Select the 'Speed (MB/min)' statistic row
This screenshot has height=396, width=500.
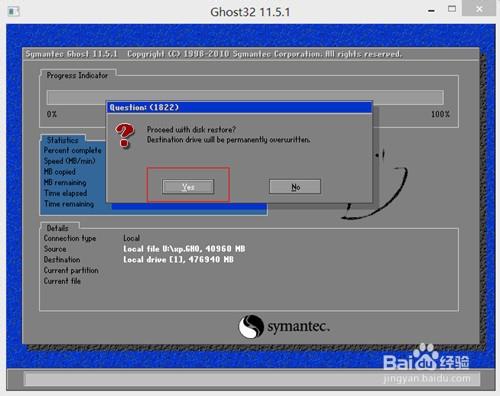(x=69, y=161)
